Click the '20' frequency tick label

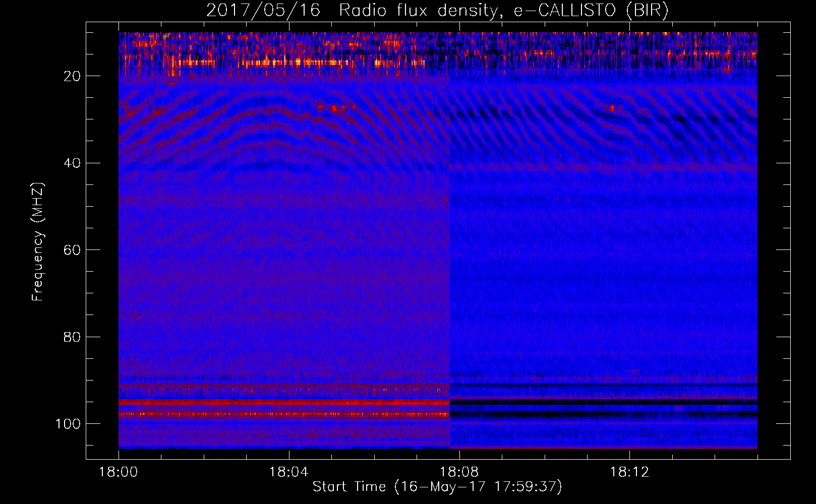point(72,76)
